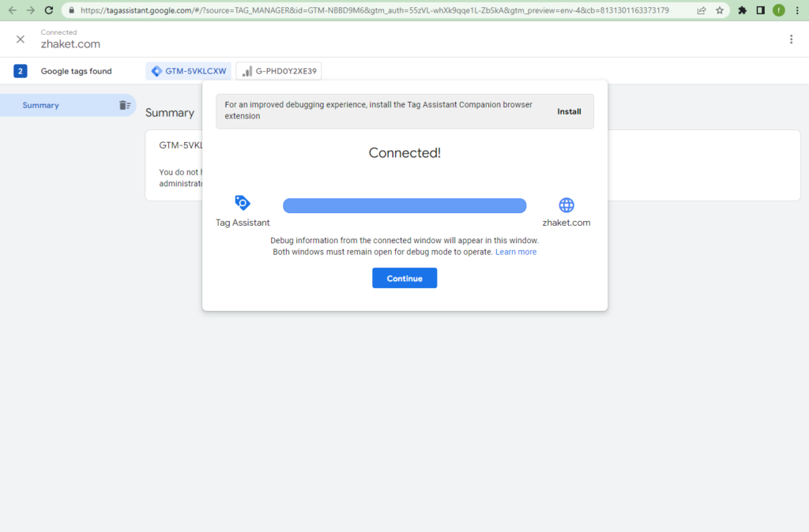809x532 pixels.
Task: Reload the page
Action: [49, 10]
